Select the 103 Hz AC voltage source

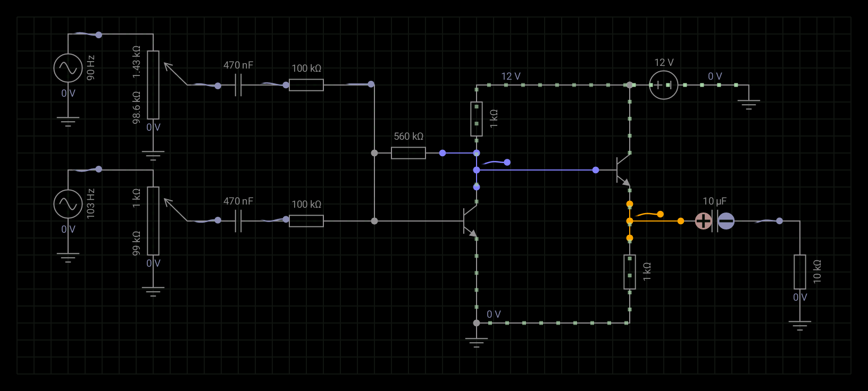[x=68, y=204]
